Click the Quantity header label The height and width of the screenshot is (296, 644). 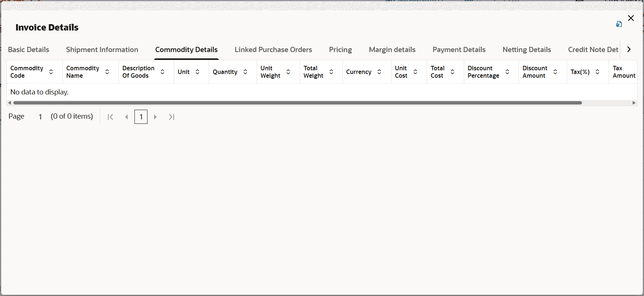225,72
